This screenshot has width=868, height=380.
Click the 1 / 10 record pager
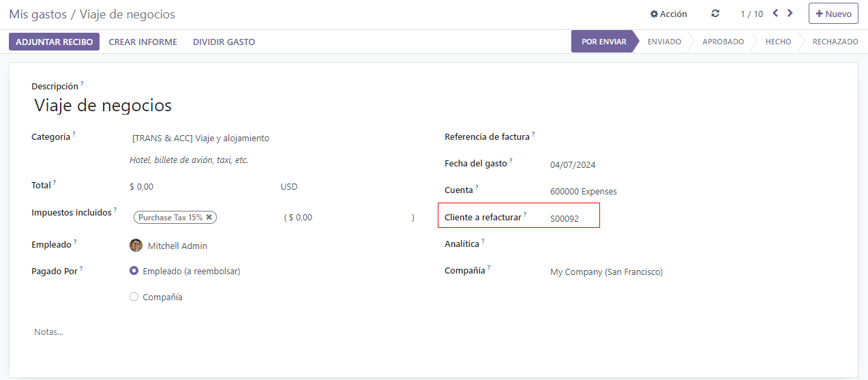751,14
